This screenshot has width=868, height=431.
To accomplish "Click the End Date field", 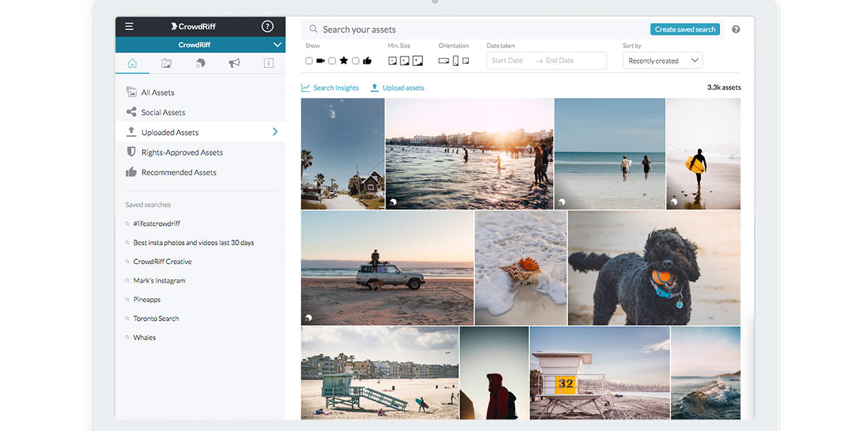I will tap(560, 60).
